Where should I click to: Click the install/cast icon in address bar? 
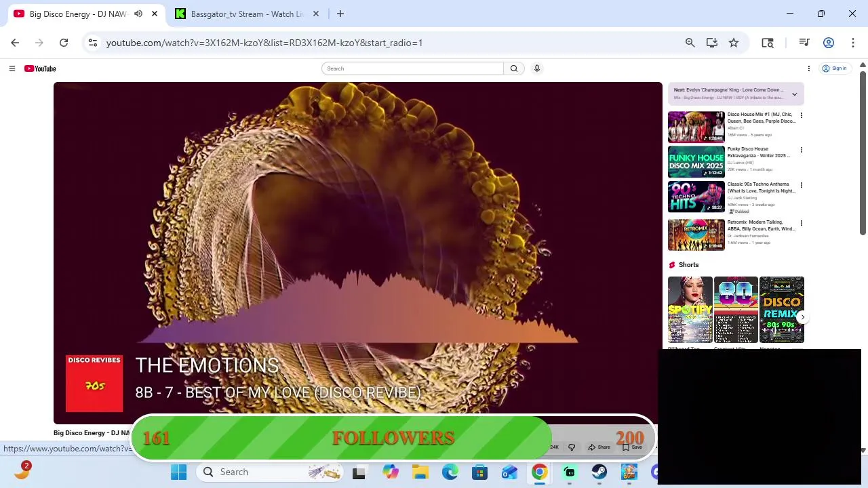click(711, 43)
